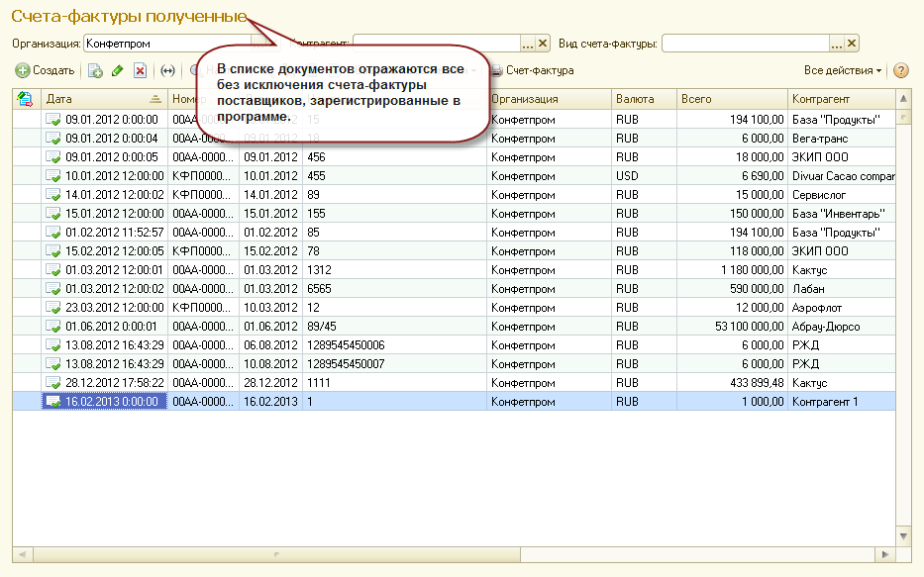Screen dimensions: 924x577
Task: Click the Вид счета-фактуры input field
Action: click(746, 44)
